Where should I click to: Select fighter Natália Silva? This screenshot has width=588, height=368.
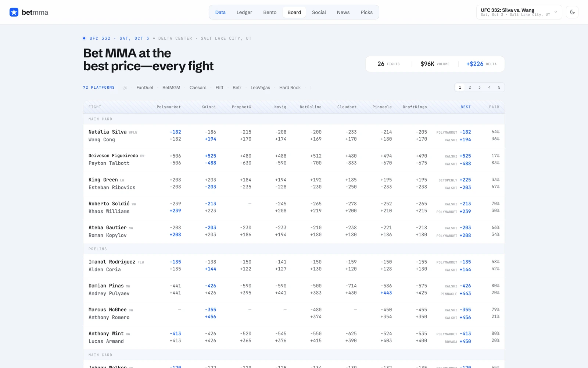[107, 132]
